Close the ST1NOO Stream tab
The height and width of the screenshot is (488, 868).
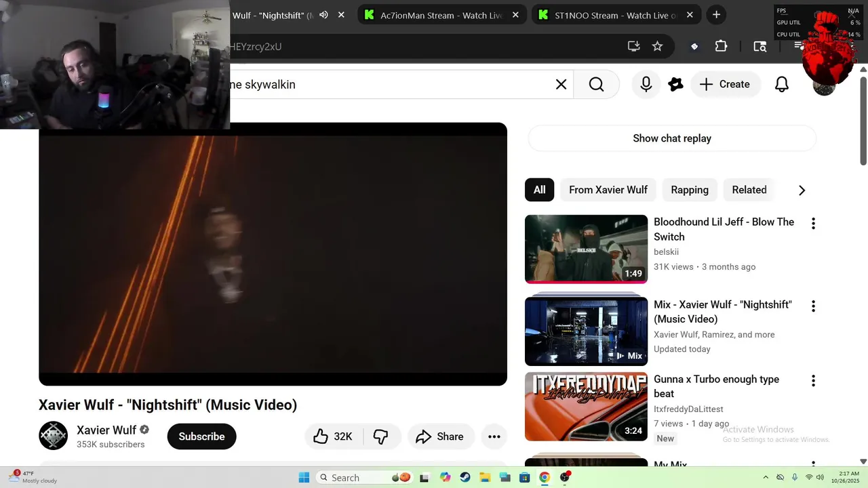click(x=690, y=15)
